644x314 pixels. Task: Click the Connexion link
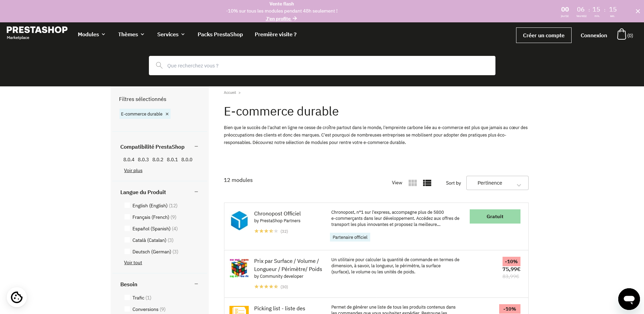coord(594,35)
